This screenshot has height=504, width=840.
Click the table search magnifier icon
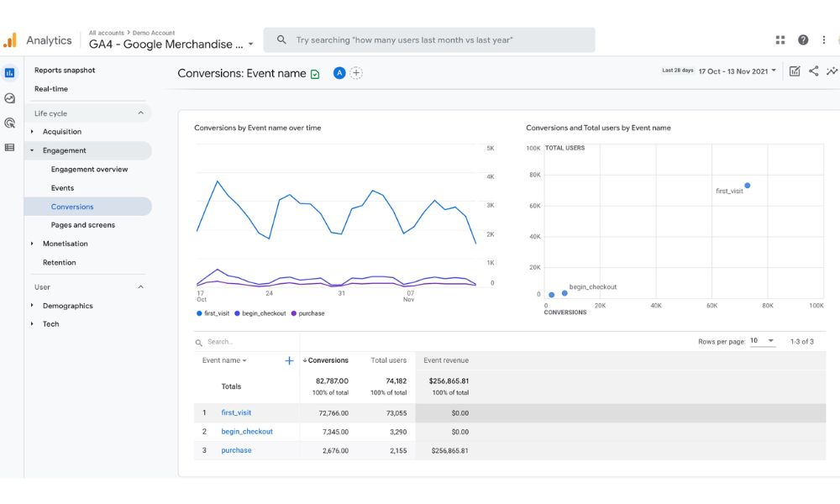(199, 342)
